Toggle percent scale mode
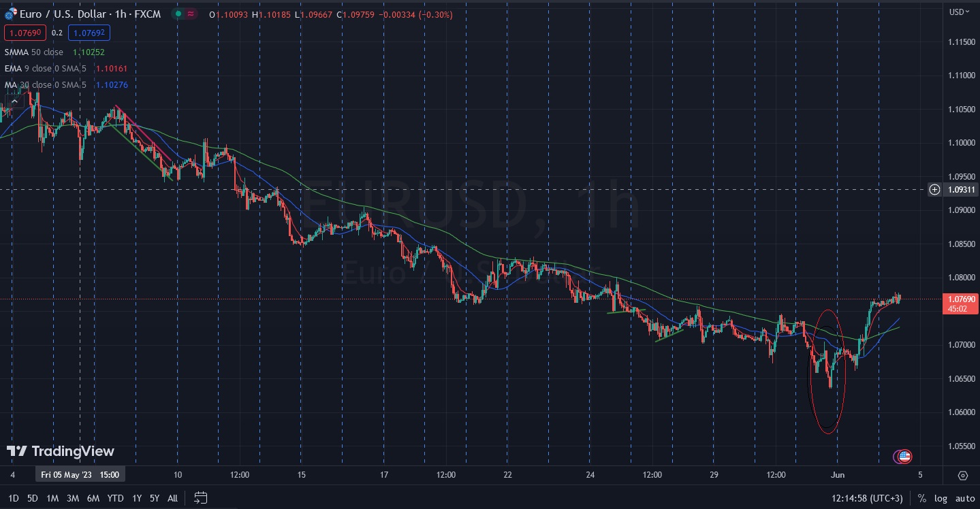The width and height of the screenshot is (980, 509). 921,498
